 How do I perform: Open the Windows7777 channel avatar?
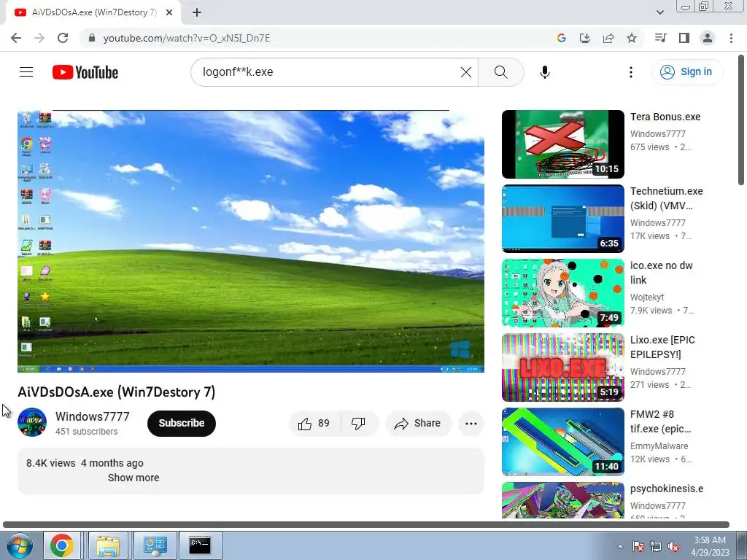click(32, 422)
